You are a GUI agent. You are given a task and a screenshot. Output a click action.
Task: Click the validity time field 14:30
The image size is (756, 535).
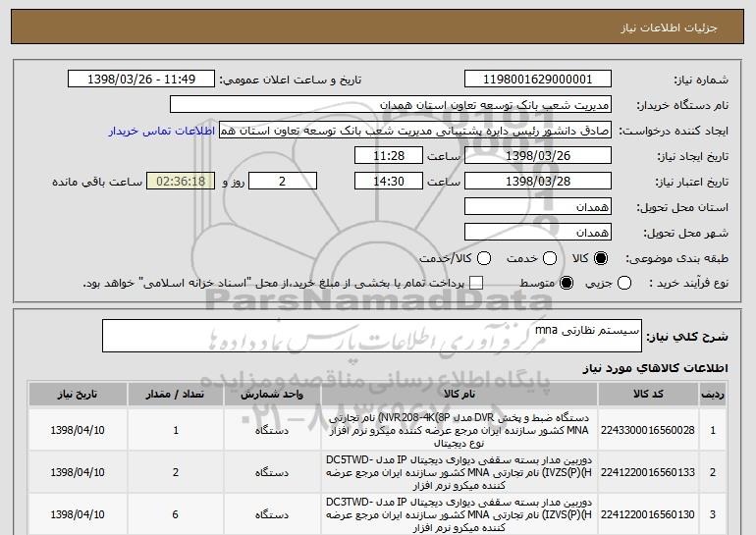389,182
